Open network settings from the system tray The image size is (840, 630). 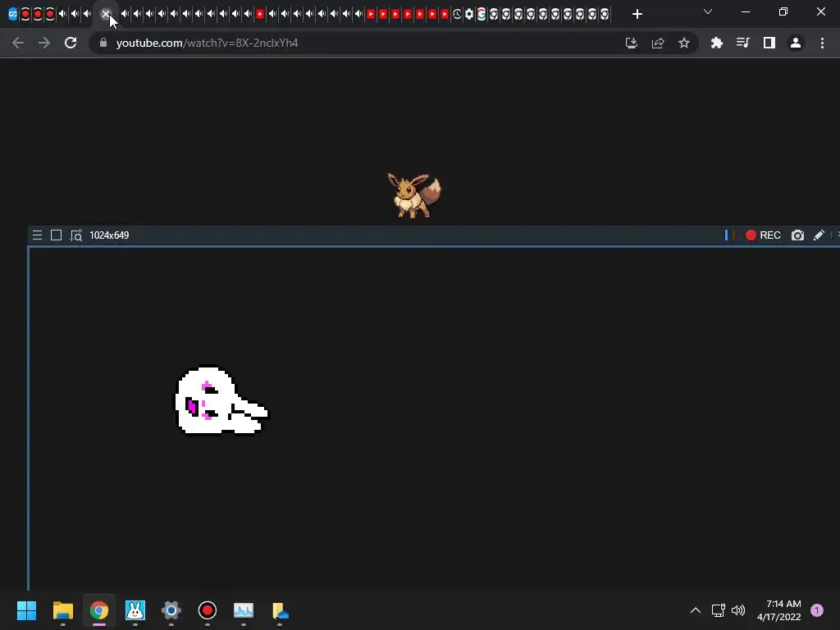719,610
